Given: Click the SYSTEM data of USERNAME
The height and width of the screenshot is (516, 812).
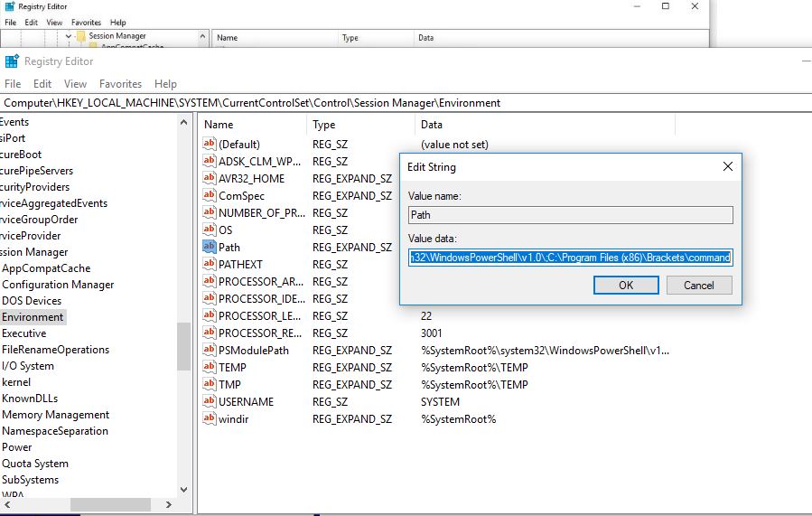Looking at the screenshot, I should (x=440, y=401).
